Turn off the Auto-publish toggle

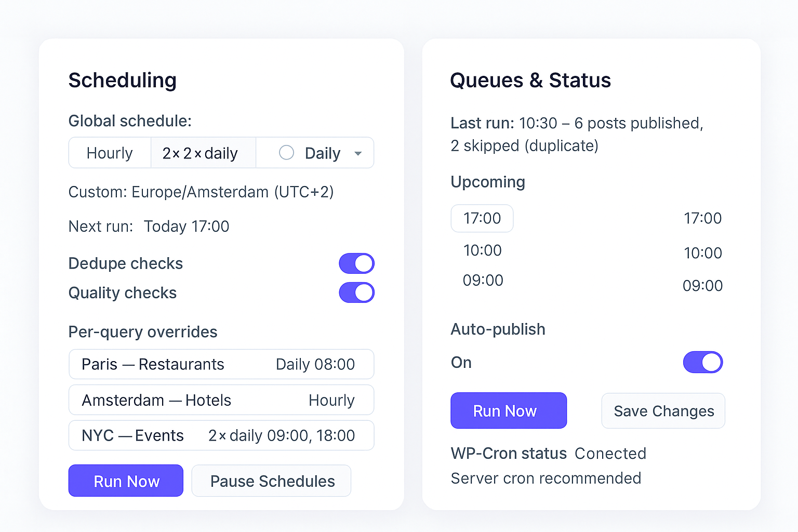click(702, 362)
